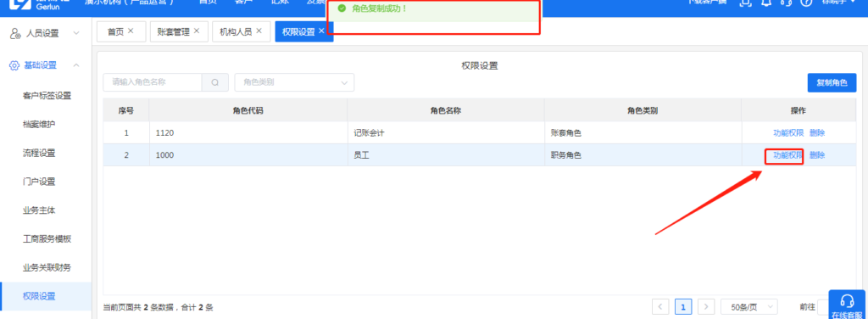Click the 记账会计 role name cell
Viewport: 868px width, 319px height.
click(446, 133)
